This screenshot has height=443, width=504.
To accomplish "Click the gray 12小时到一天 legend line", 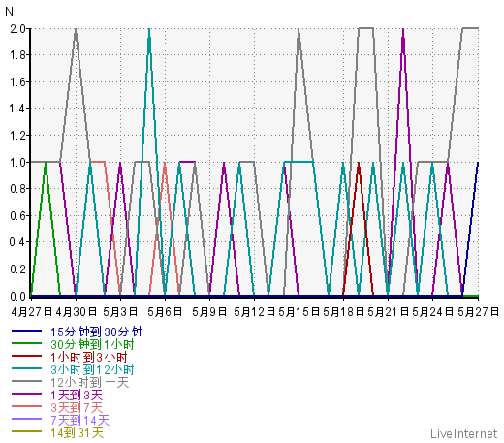I will [x=26, y=381].
